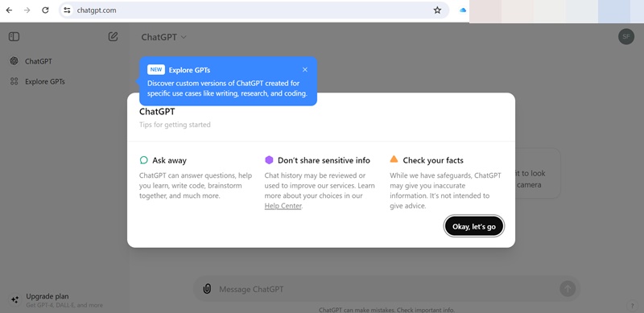Click the purple hexagon sensitive info icon

(269, 160)
